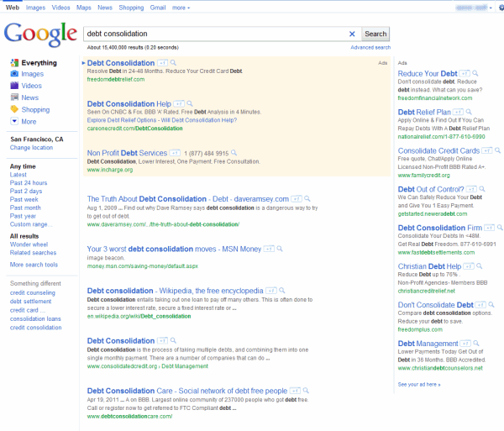The image size is (504, 431).
Task: Preview consolidatedcredit.org result with magnifier icon
Action: [173, 340]
